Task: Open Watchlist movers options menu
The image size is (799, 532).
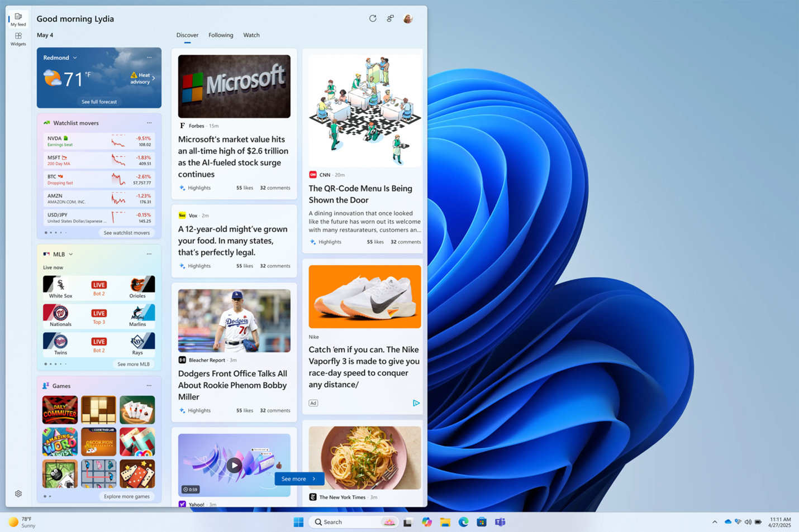Action: point(149,122)
